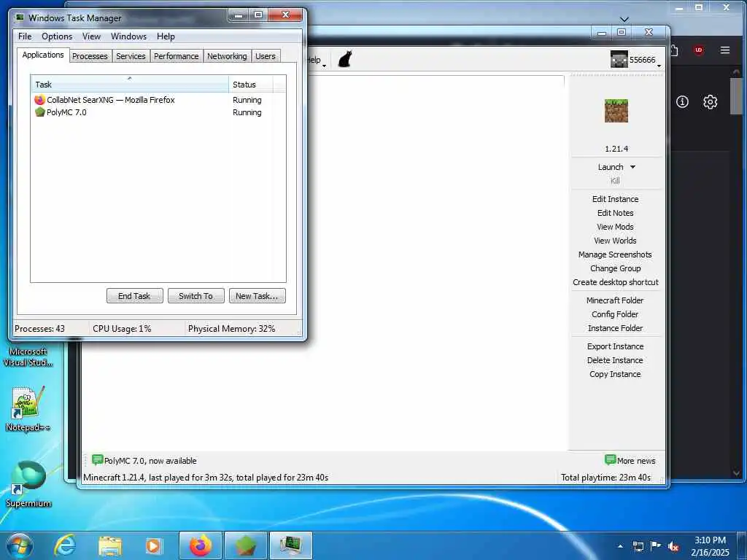Viewport: 747px width, 560px height.
Task: Switch to the Users tab
Action: click(x=266, y=56)
